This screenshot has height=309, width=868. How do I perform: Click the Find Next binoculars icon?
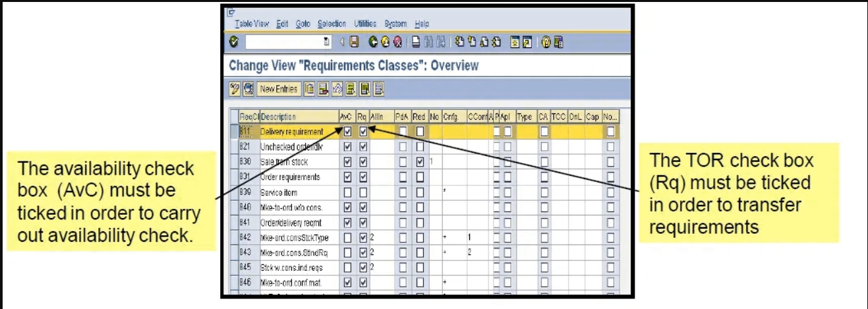[440, 42]
